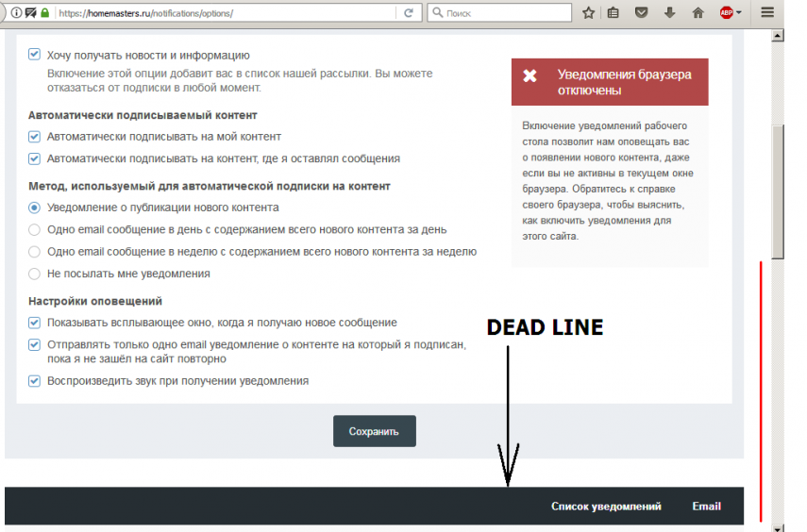This screenshot has width=807, height=532.
Task: Go to the browser home page icon
Action: click(698, 13)
